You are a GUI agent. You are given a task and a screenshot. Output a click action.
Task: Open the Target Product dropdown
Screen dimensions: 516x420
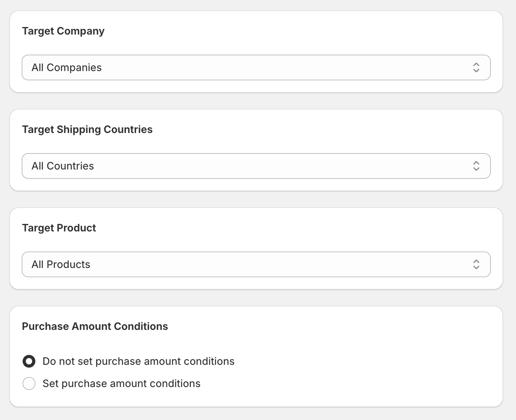point(256,264)
